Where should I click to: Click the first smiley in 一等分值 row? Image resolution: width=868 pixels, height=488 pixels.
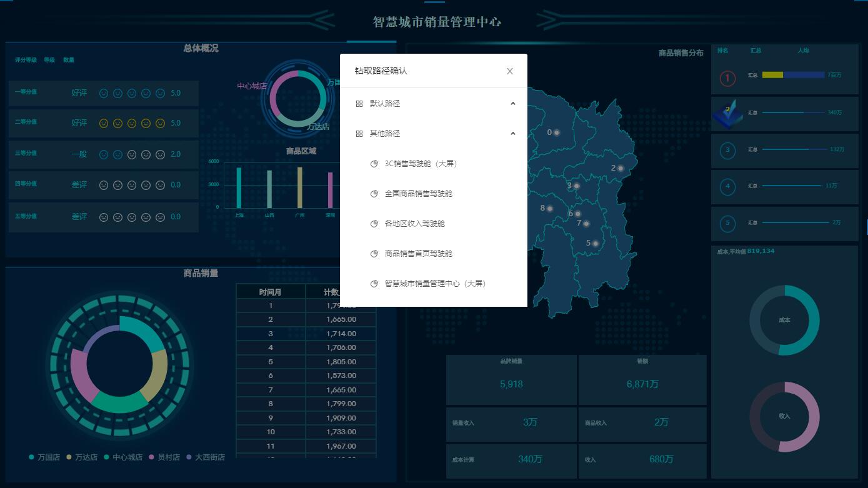tap(104, 93)
